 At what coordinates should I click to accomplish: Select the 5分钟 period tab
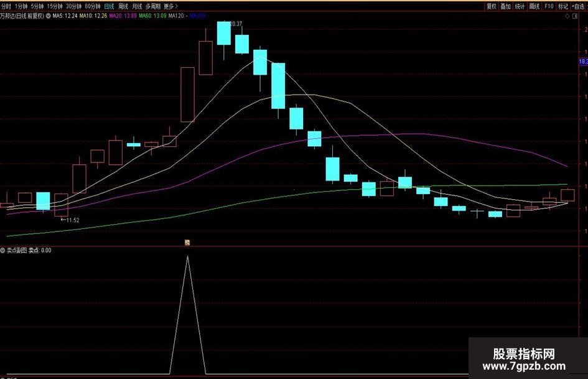pos(37,6)
